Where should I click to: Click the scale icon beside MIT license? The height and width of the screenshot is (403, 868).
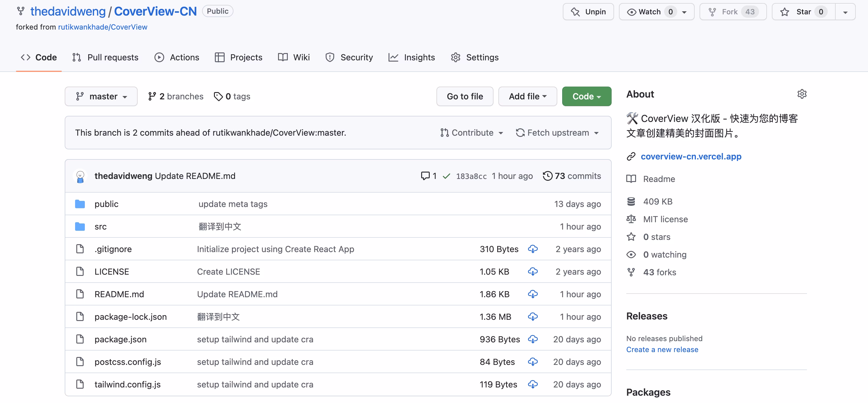(631, 219)
